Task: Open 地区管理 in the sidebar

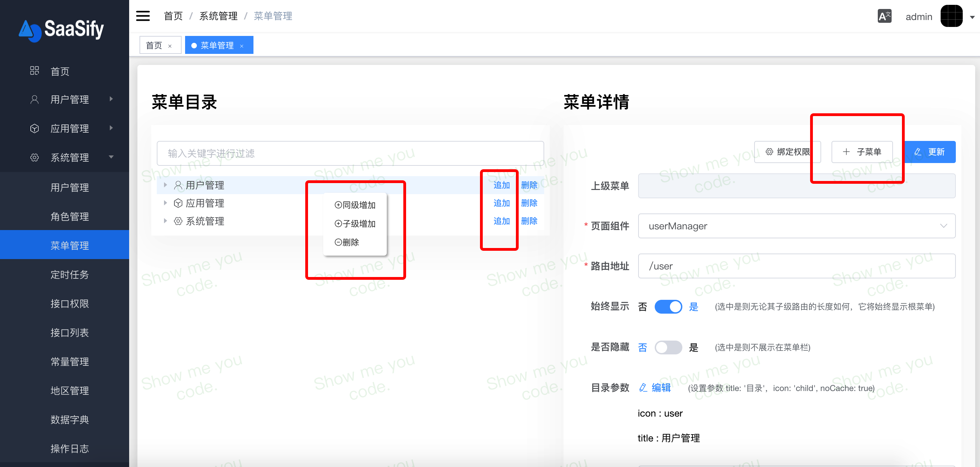Action: click(x=65, y=390)
